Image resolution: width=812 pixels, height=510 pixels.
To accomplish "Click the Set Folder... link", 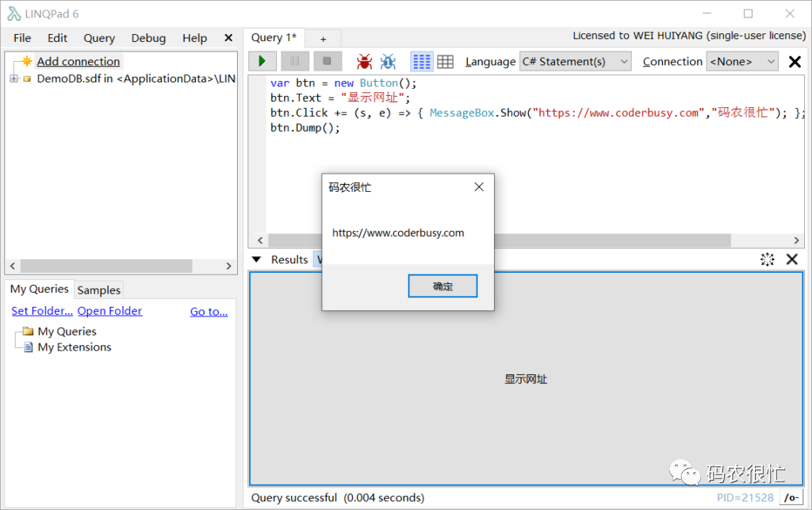I will (42, 311).
